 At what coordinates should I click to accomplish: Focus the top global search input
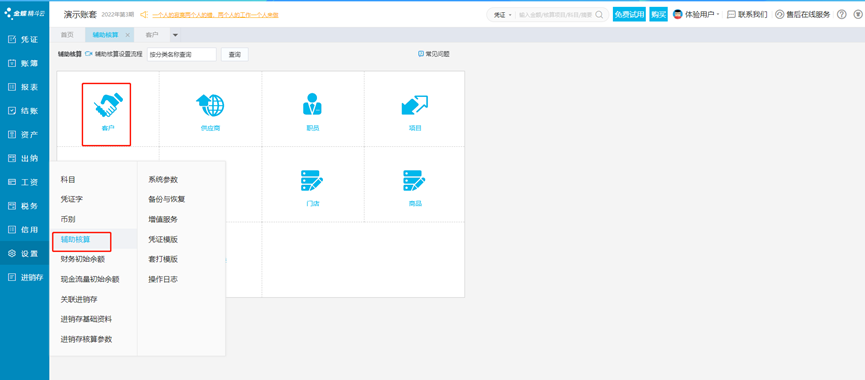(556, 15)
